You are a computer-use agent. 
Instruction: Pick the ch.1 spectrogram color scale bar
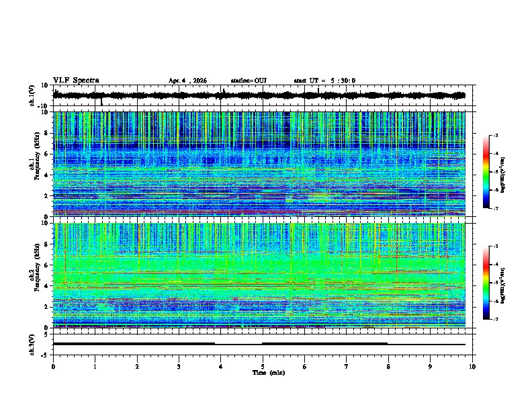point(486,172)
